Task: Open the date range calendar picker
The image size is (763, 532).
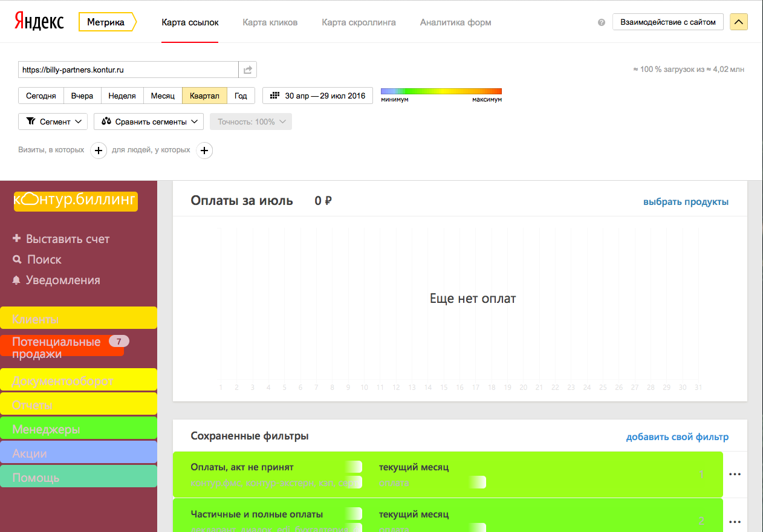Action: point(317,96)
